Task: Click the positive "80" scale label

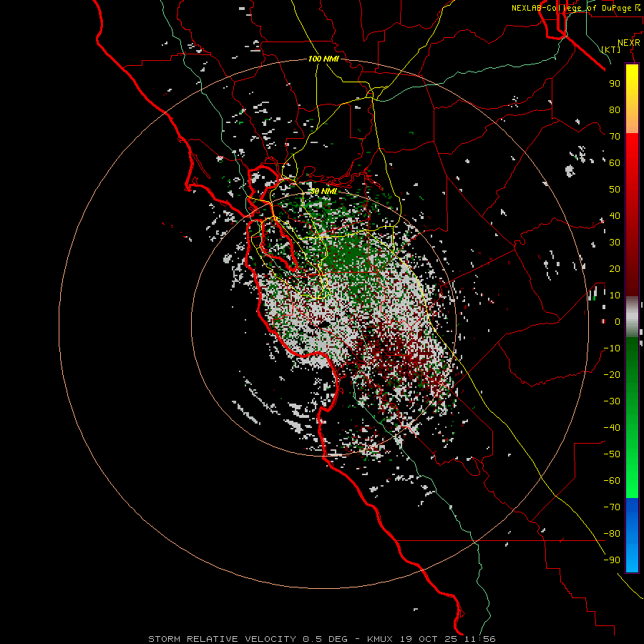Action: [x=615, y=109]
